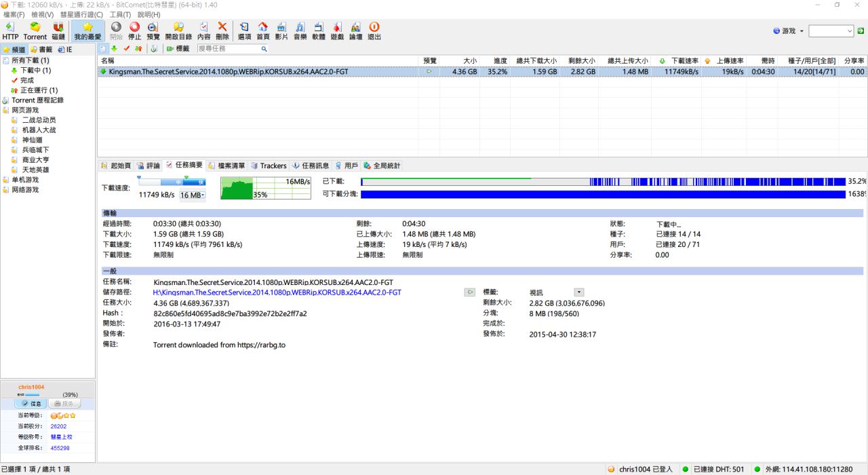Open 二战总动员 game entry
This screenshot has height=475, width=868.
point(38,120)
